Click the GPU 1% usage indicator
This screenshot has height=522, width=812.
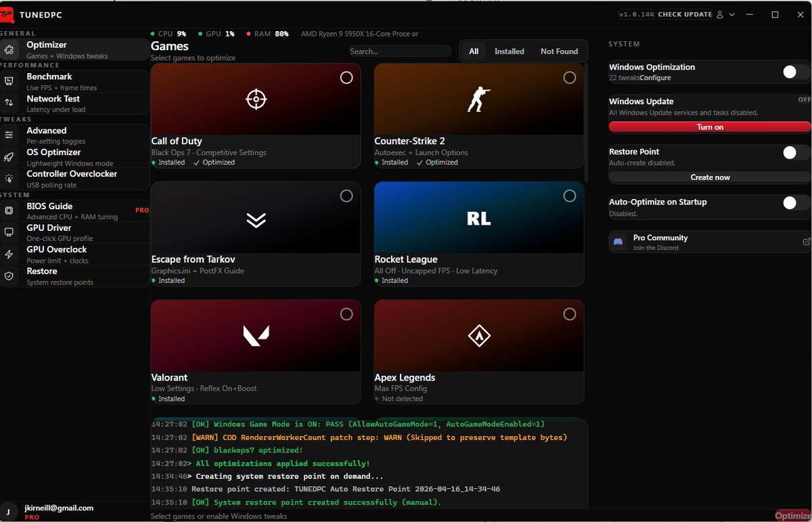coord(217,33)
